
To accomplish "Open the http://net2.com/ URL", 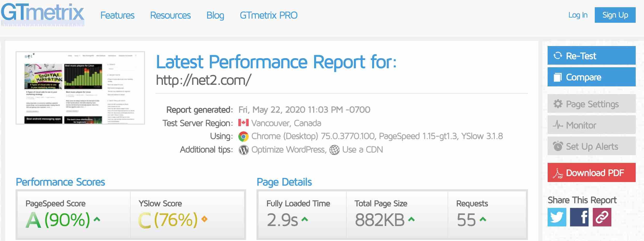I will [x=204, y=80].
